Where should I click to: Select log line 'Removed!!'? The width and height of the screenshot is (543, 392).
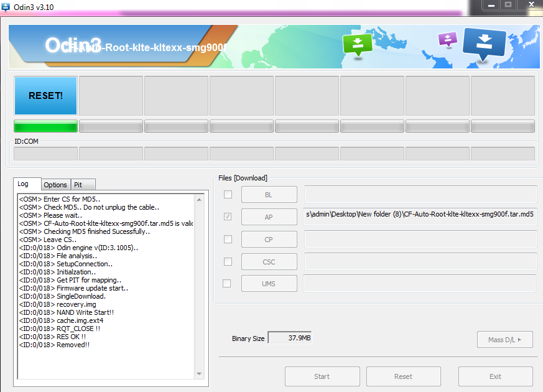[54, 345]
